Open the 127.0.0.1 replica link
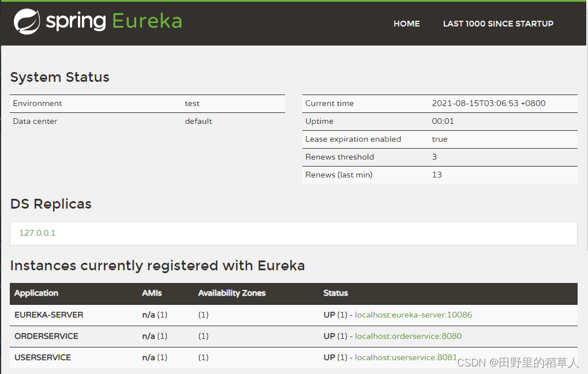 37,233
